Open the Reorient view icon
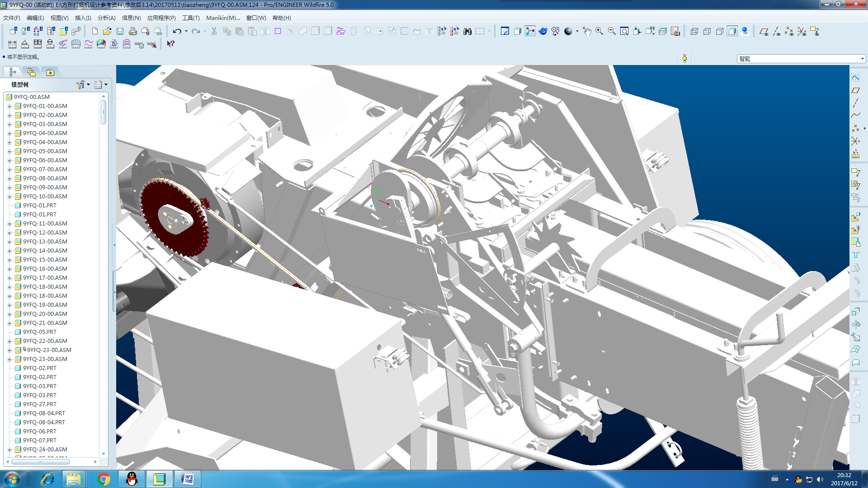The width and height of the screenshot is (868, 488). tap(637, 31)
